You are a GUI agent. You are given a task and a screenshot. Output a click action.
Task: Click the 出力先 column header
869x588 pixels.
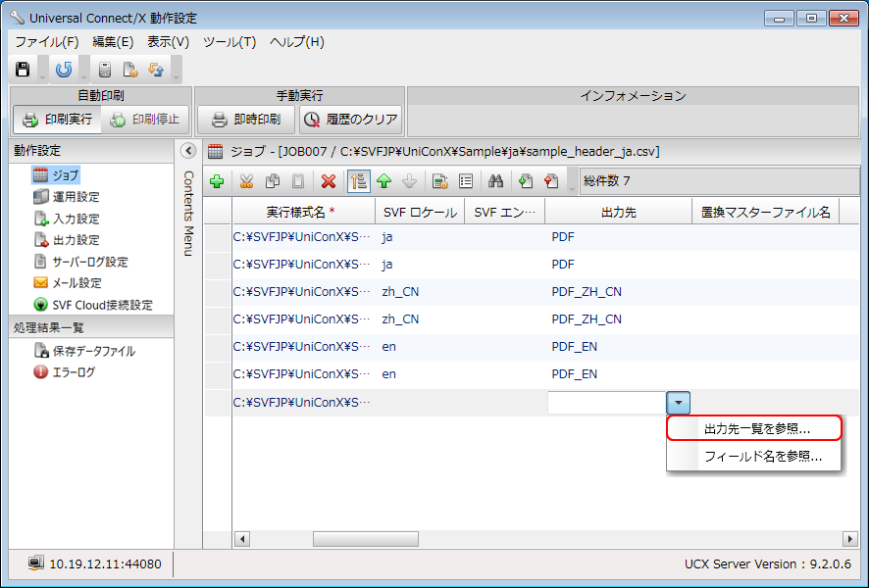click(x=619, y=212)
